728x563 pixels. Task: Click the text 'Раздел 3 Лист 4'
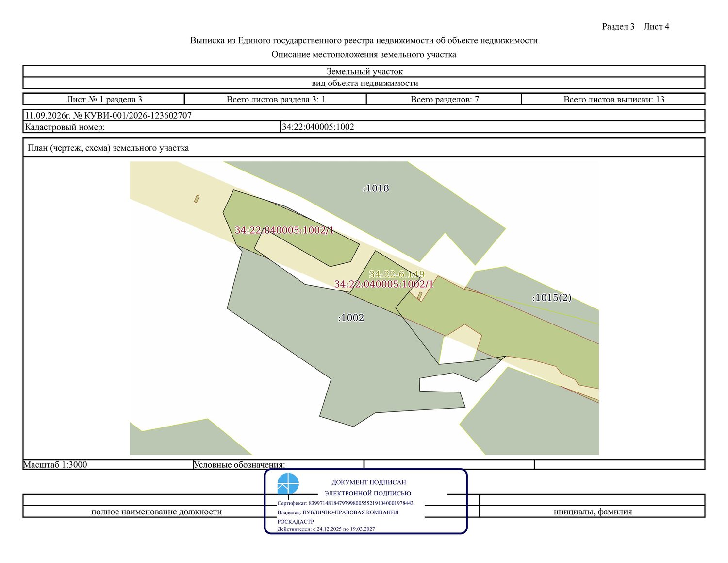tap(635, 26)
